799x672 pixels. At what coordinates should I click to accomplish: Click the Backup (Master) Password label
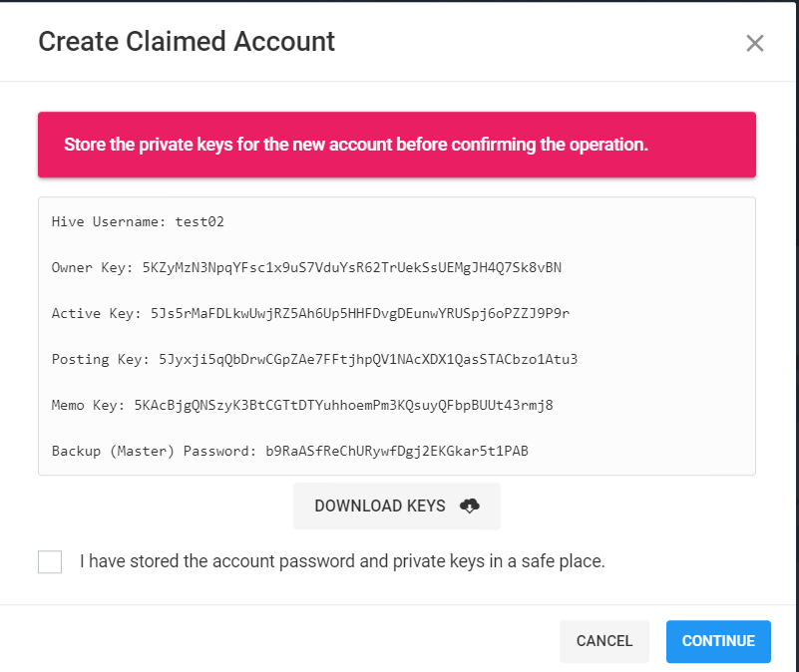(154, 451)
